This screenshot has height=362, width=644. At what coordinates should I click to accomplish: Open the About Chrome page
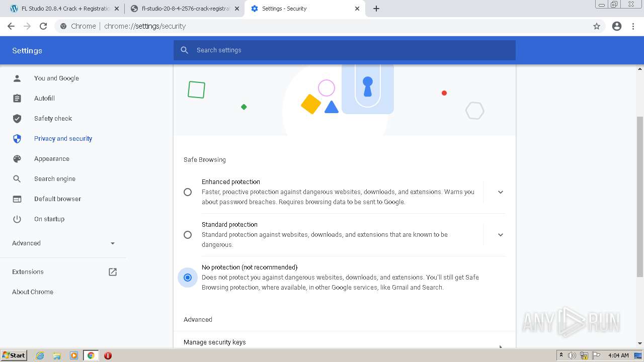pyautogui.click(x=33, y=292)
